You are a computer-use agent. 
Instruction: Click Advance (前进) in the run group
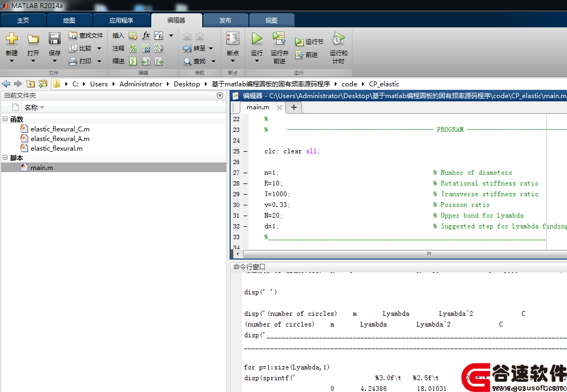coord(307,55)
